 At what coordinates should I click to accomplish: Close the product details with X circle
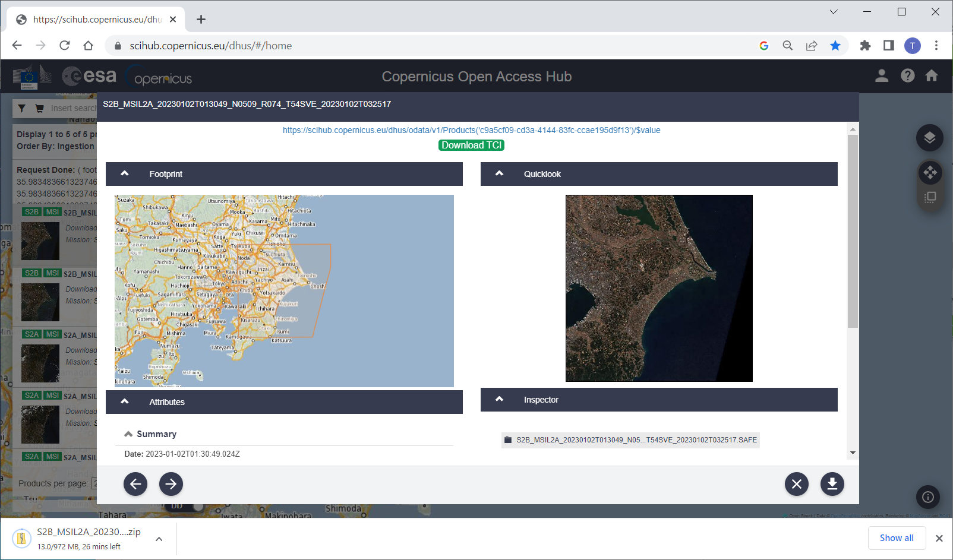796,484
